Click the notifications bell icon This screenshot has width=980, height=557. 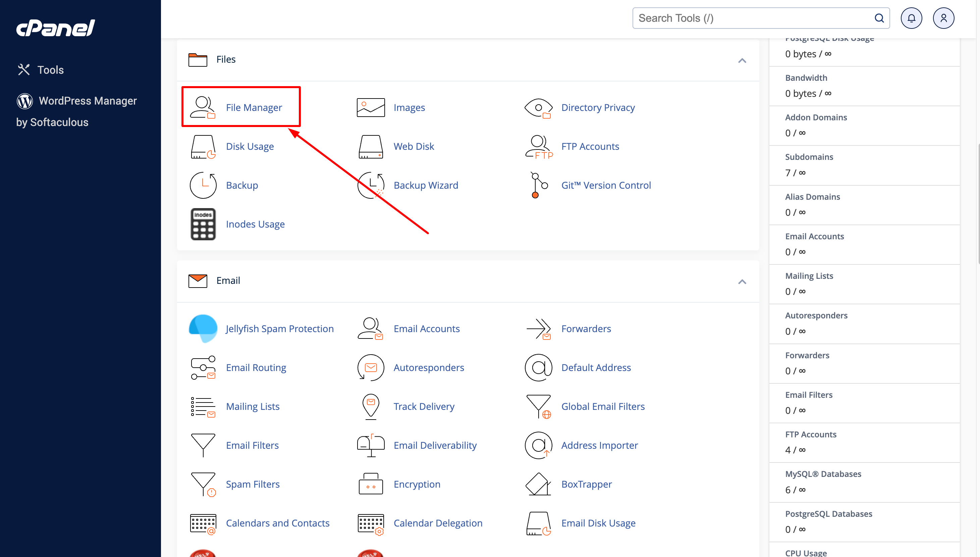tap(911, 18)
